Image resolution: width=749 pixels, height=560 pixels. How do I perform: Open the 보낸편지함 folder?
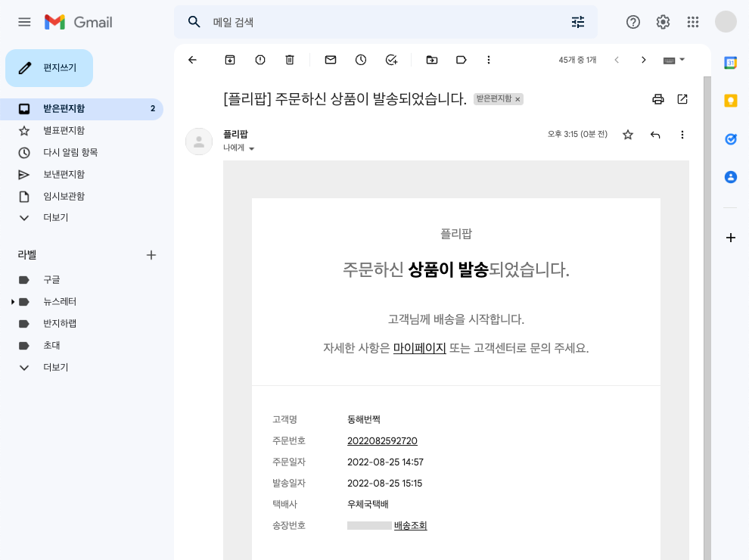[x=64, y=174]
